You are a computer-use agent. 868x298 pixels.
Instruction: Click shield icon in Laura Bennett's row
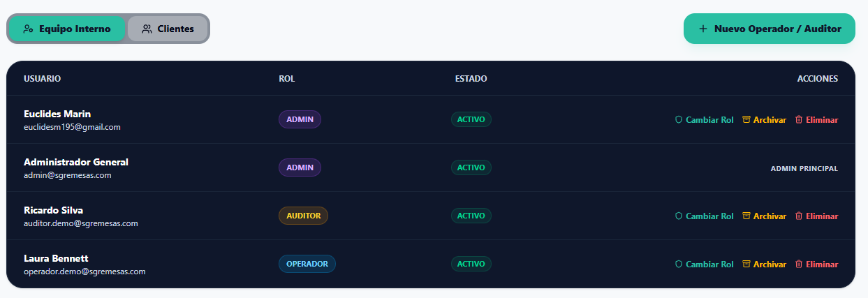678,264
